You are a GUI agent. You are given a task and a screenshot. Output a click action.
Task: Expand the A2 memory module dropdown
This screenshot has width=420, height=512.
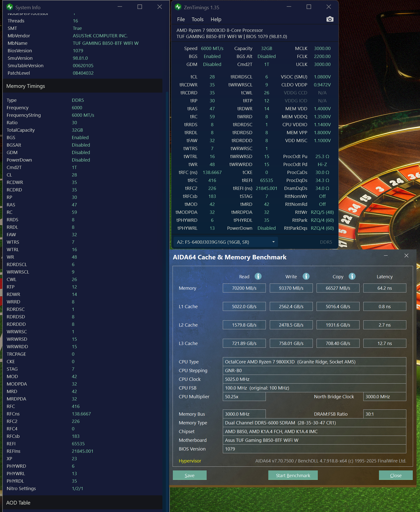click(226, 242)
